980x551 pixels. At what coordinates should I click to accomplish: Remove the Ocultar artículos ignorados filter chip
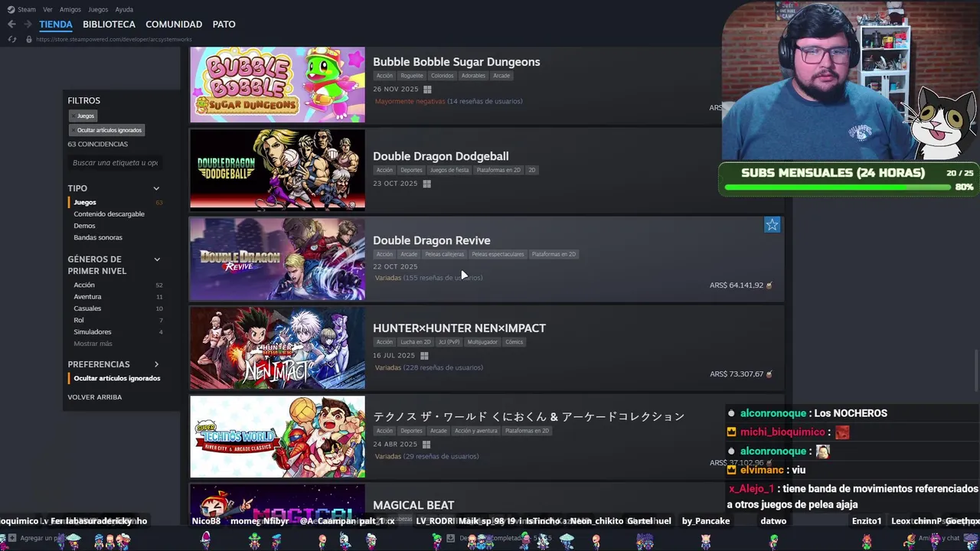click(x=106, y=130)
